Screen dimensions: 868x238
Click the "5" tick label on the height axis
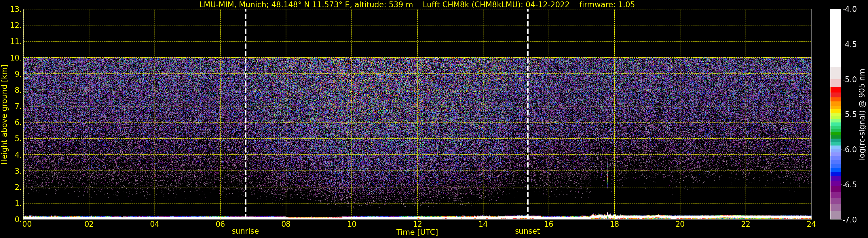18,139
